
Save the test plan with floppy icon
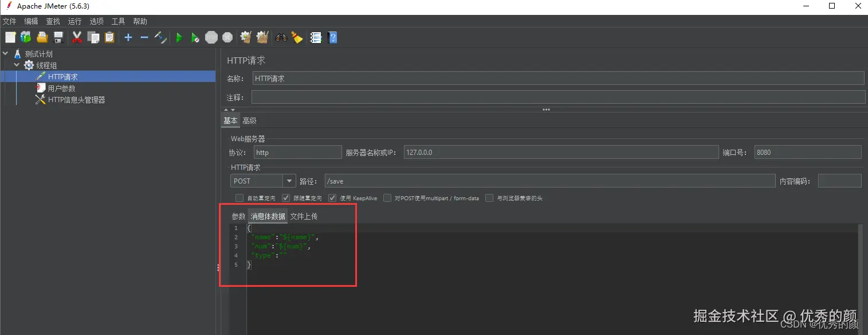58,37
